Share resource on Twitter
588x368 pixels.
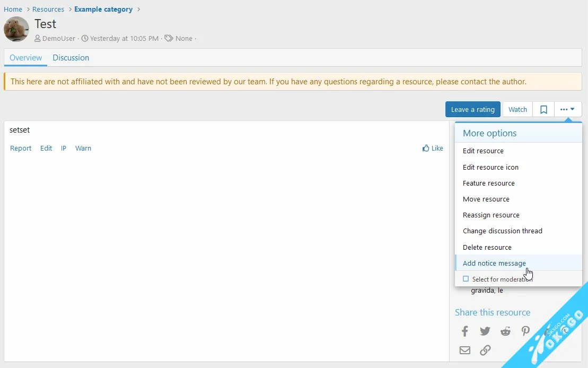[485, 331]
